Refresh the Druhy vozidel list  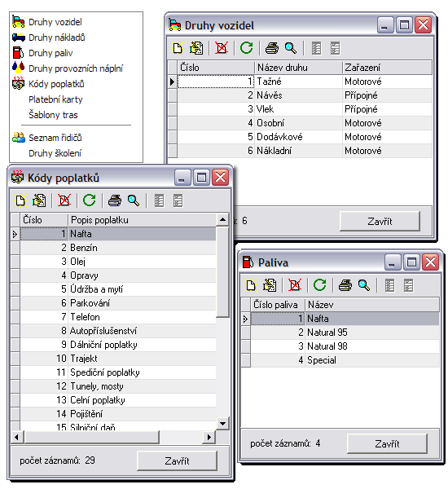coord(246,48)
